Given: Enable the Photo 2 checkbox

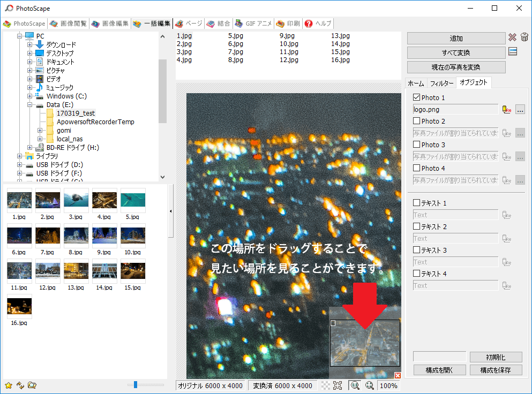Looking at the screenshot, I should pyautogui.click(x=416, y=122).
